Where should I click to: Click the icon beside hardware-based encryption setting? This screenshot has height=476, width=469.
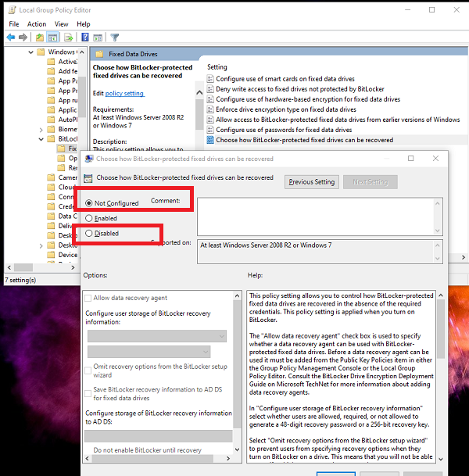coord(210,99)
